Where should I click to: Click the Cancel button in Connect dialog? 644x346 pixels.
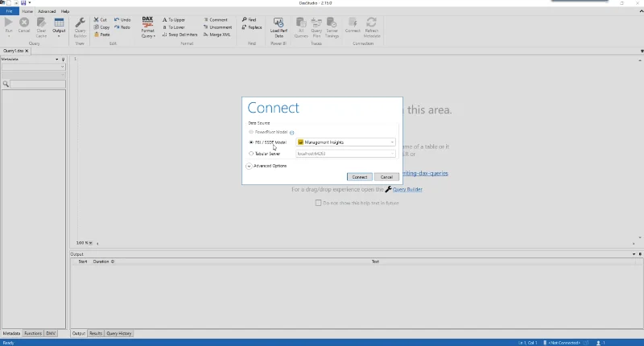click(x=386, y=177)
